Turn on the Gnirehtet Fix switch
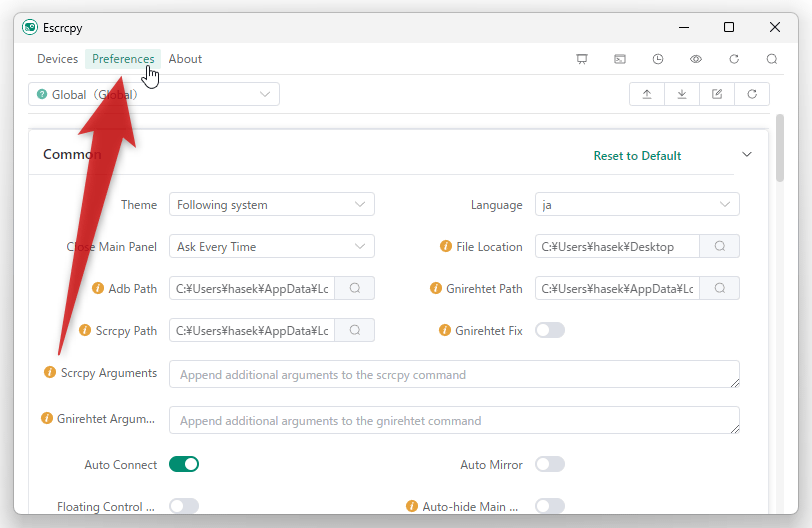The height and width of the screenshot is (528, 812). click(x=550, y=330)
